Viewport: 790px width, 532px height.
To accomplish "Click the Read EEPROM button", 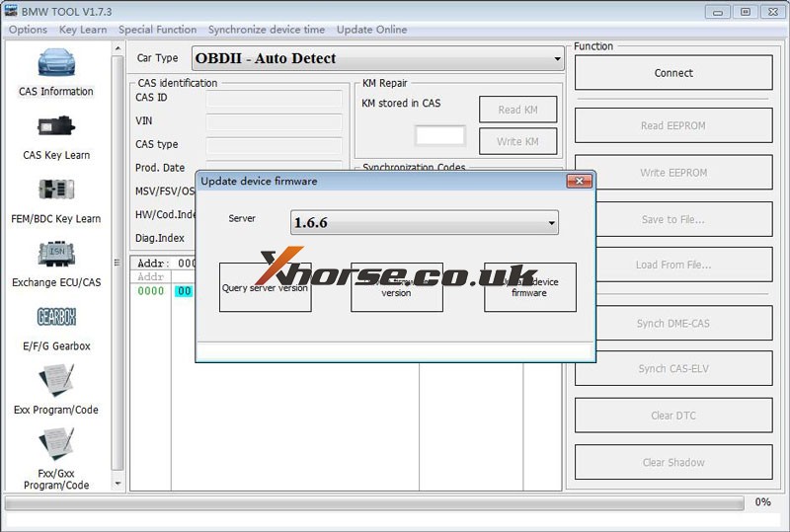I will point(673,125).
